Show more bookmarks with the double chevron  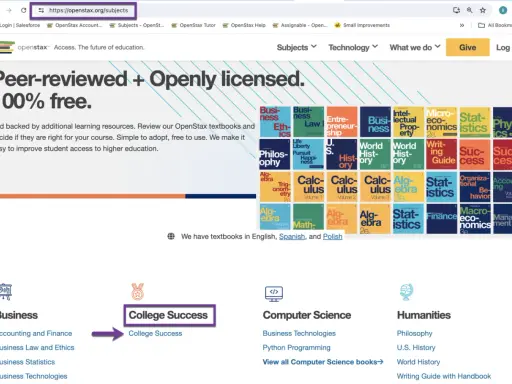462,25
